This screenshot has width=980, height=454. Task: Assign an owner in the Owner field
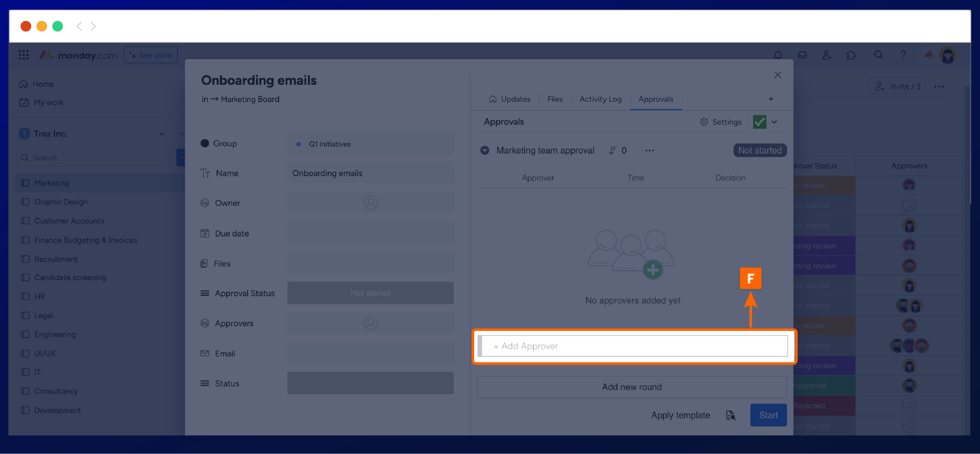(x=371, y=203)
